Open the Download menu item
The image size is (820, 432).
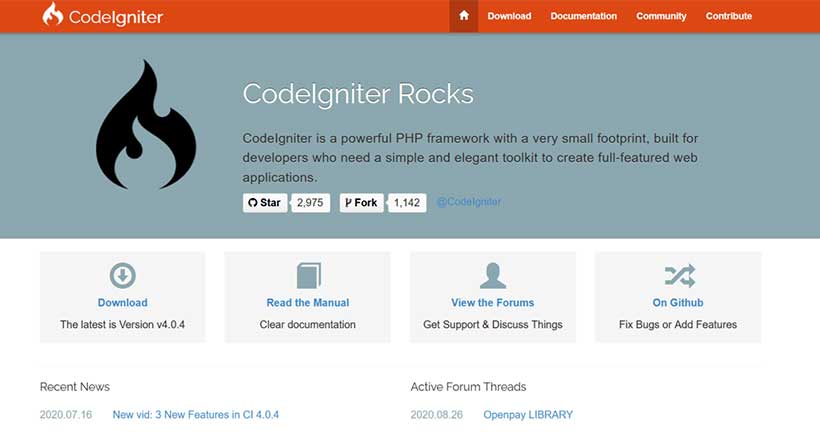(509, 16)
